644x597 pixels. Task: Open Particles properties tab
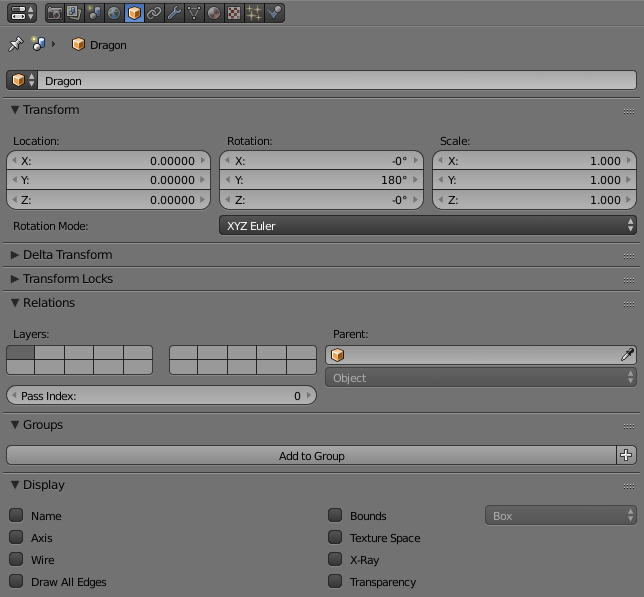pyautogui.click(x=254, y=13)
